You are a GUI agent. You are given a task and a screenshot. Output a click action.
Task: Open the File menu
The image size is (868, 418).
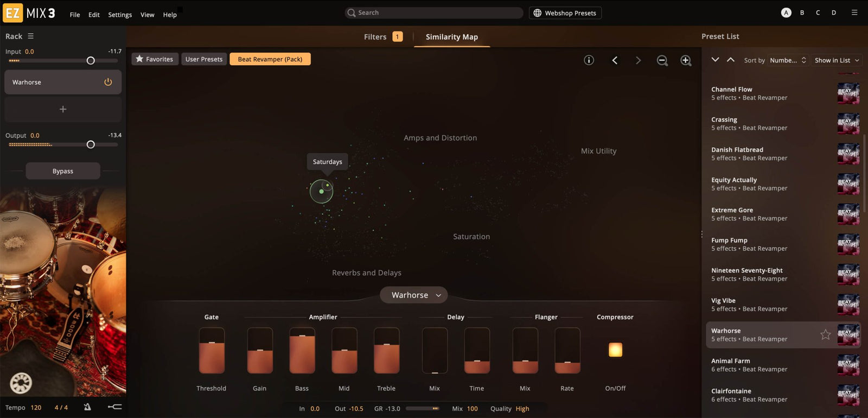75,15
